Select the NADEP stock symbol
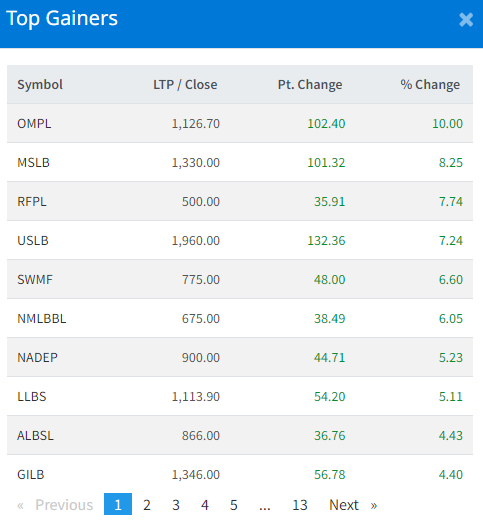Viewport: 483px width, 530px height. pos(38,358)
